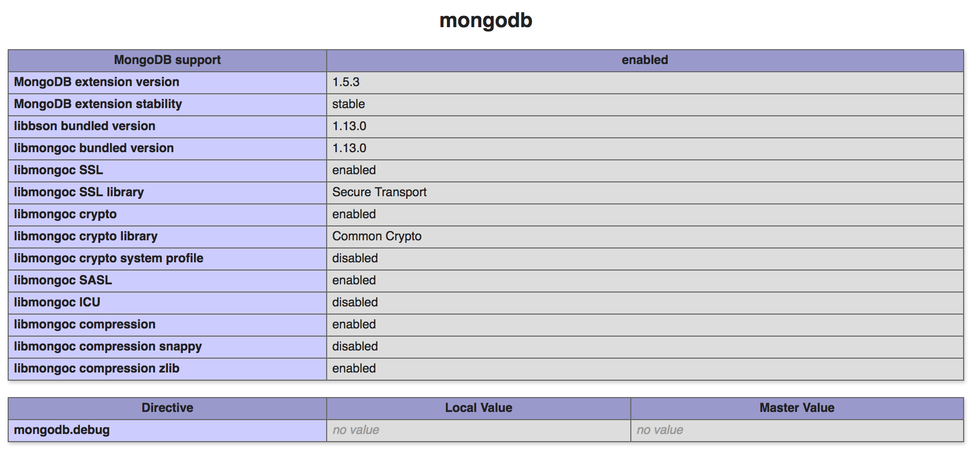The height and width of the screenshot is (456, 980).
Task: Click the libmongoc SASL label
Action: pos(62,280)
